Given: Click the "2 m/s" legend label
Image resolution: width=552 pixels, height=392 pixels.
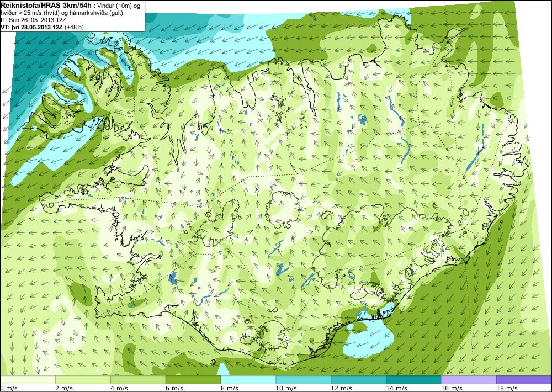Looking at the screenshot, I should point(64,388).
